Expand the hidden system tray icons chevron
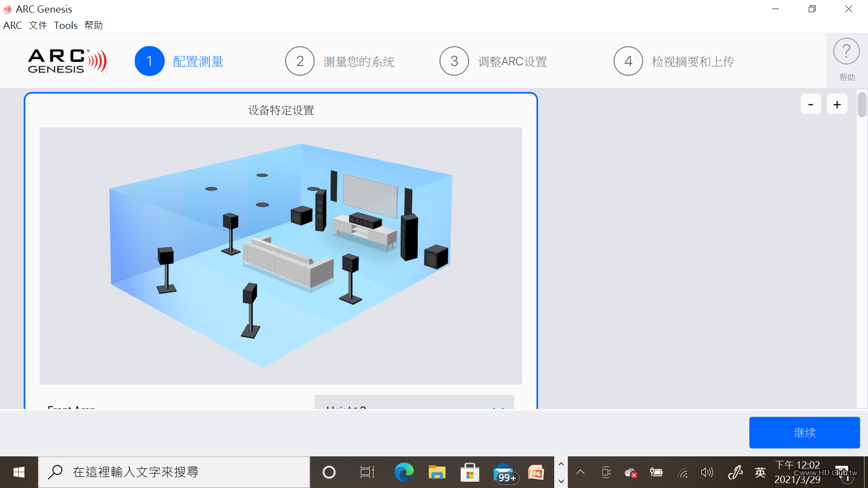This screenshot has height=488, width=868. [x=580, y=472]
